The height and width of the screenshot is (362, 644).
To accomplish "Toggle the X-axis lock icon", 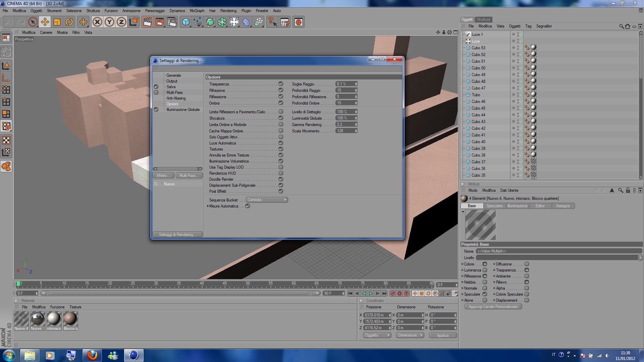I will coord(97,22).
